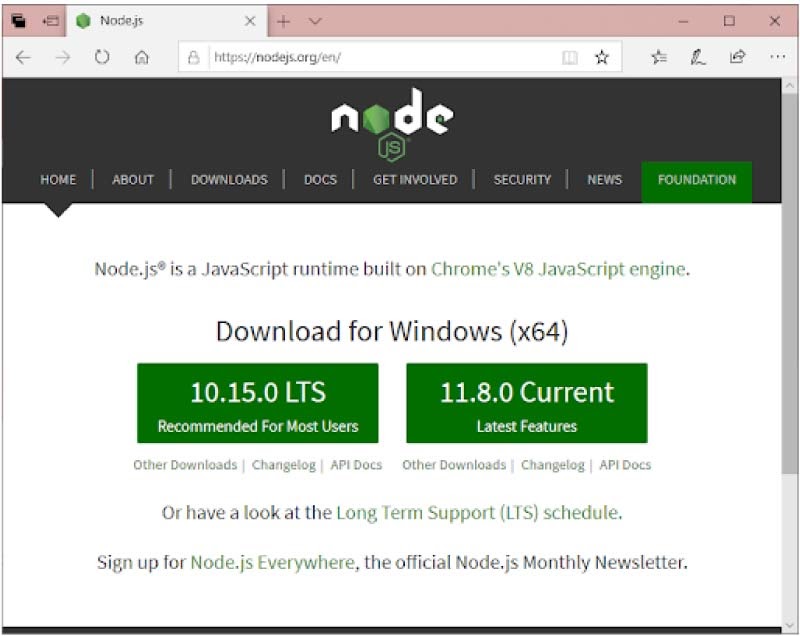Follow Chrome's V8 JavaScript engine link
This screenshot has width=800, height=636.
click(558, 269)
